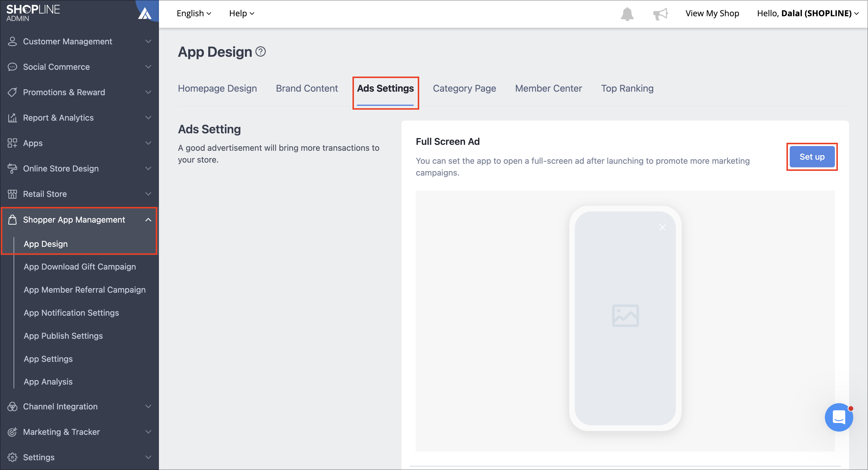
Task: Open App Publish Settings
Action: [63, 336]
